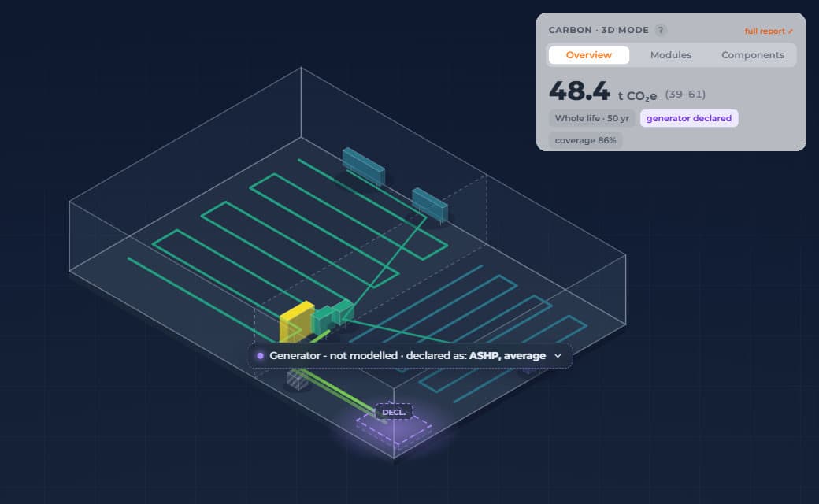Click the coverage 86% chip

point(586,140)
